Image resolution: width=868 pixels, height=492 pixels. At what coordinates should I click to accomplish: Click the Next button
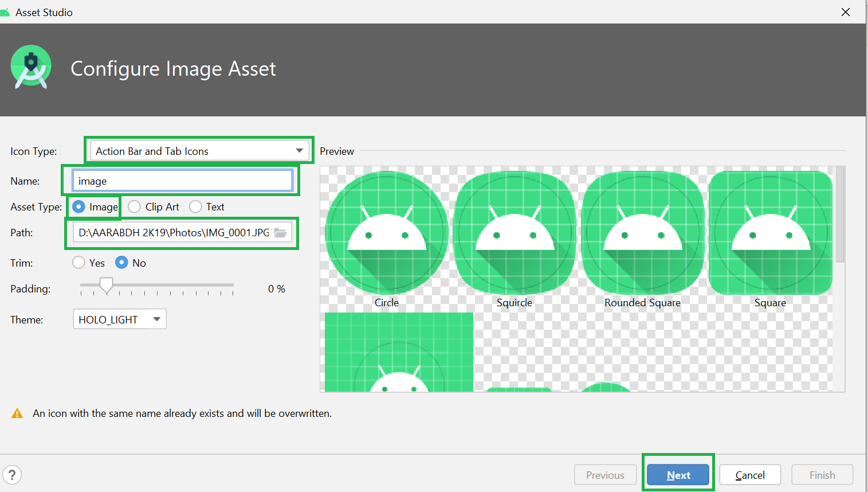point(678,475)
